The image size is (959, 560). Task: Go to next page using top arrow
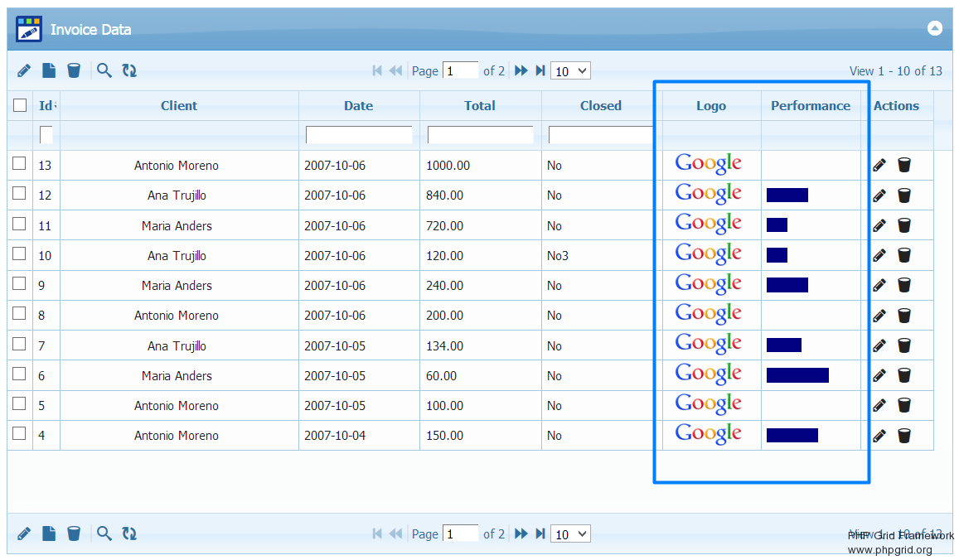[x=521, y=70]
